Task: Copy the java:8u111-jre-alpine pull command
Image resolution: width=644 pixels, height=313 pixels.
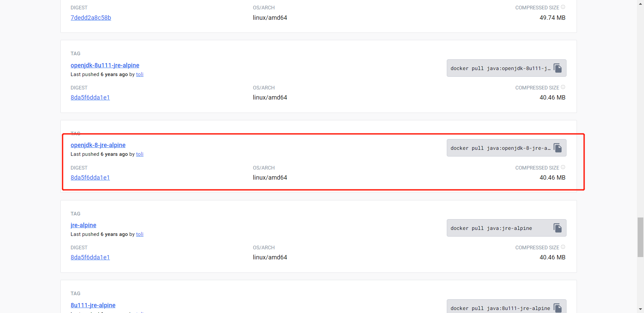Action: [x=557, y=308]
